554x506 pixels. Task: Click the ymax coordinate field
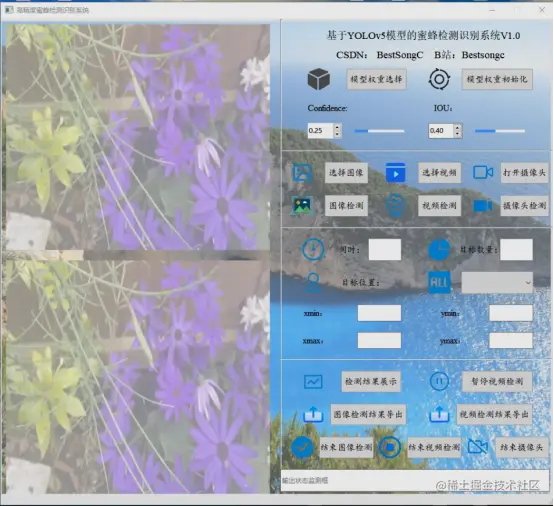(x=511, y=340)
